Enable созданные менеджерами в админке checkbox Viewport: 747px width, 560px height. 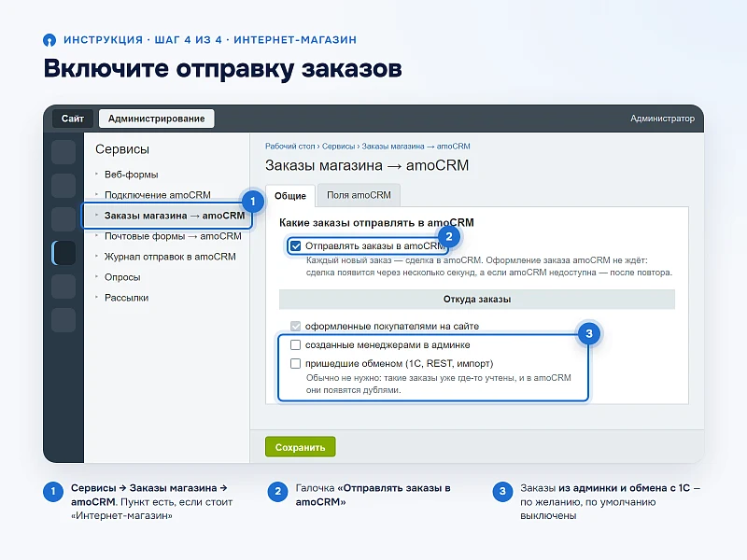click(x=295, y=344)
